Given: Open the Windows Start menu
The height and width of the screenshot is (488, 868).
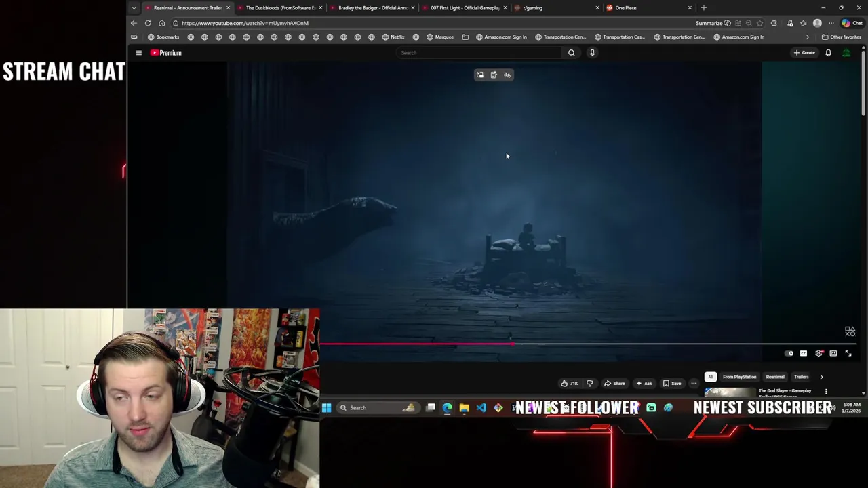Looking at the screenshot, I should [326, 407].
